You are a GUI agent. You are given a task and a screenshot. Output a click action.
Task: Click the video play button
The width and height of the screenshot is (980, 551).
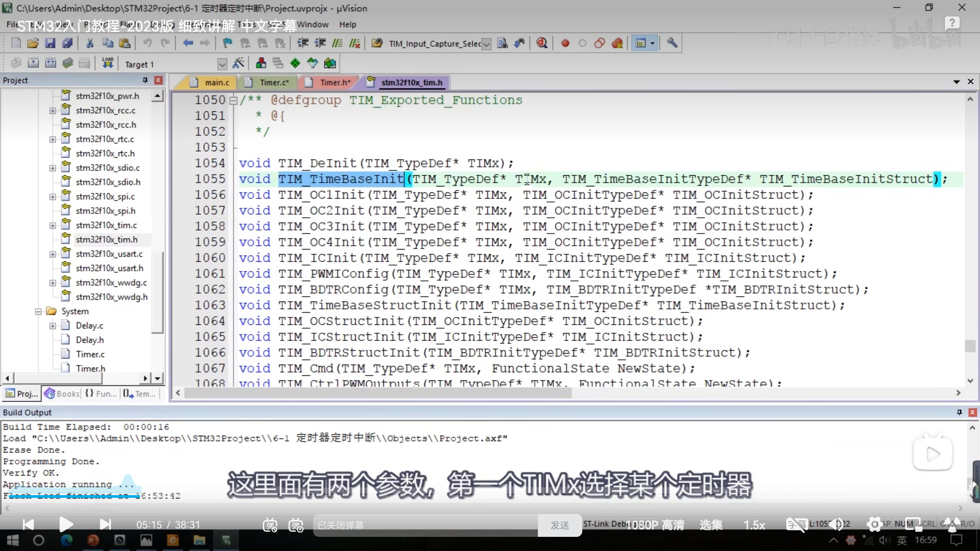[66, 524]
